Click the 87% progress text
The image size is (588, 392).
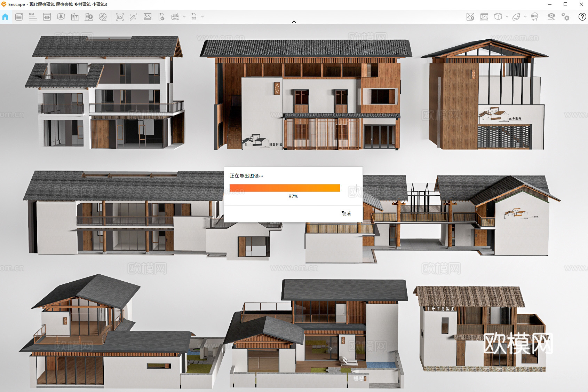tap(293, 196)
